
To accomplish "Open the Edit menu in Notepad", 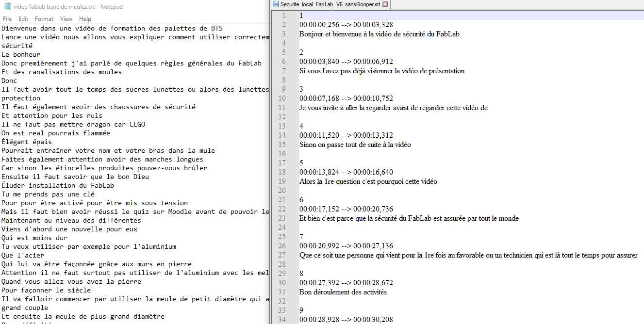I will coord(23,19).
